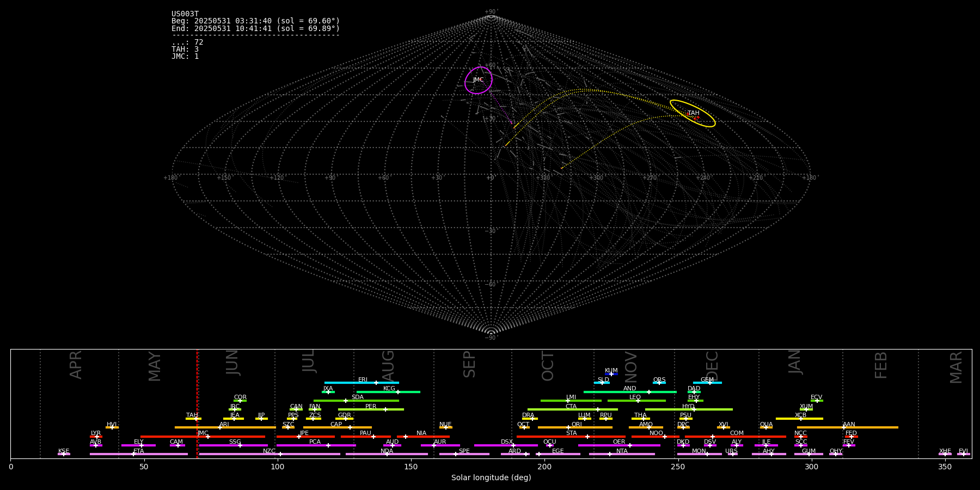The height and width of the screenshot is (490, 980).
Task: Select the CTA shower label
Action: pos(571,407)
